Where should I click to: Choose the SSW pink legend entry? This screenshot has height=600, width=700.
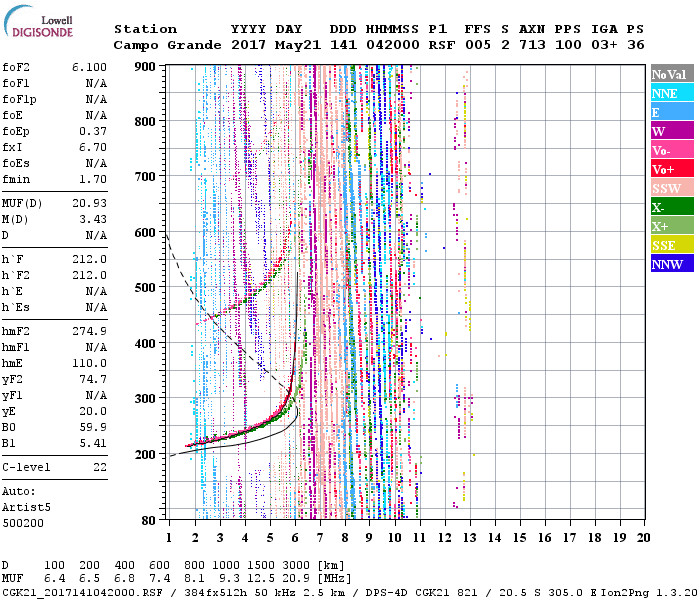[x=671, y=188]
